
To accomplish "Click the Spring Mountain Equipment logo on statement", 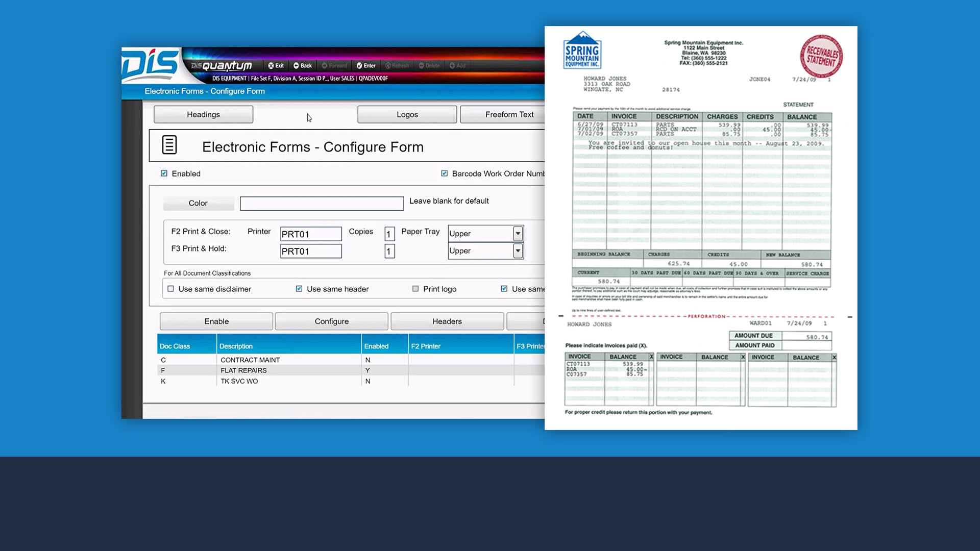I will click(x=582, y=51).
